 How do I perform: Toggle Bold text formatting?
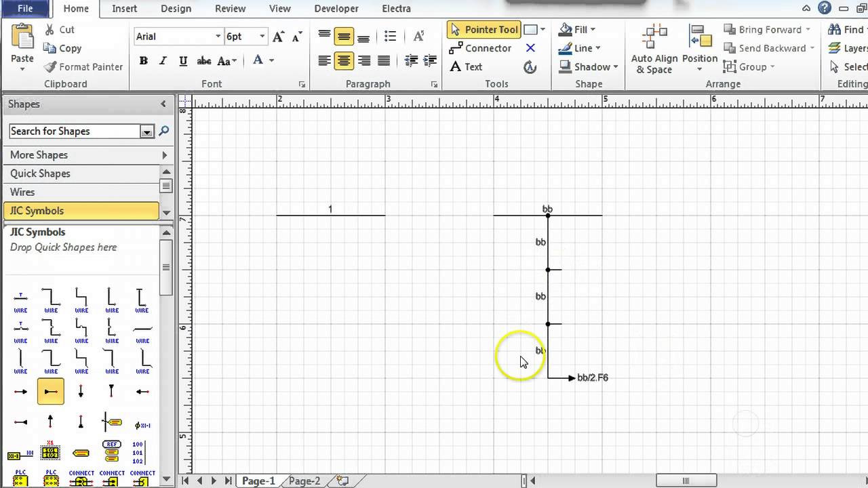pyautogui.click(x=144, y=61)
